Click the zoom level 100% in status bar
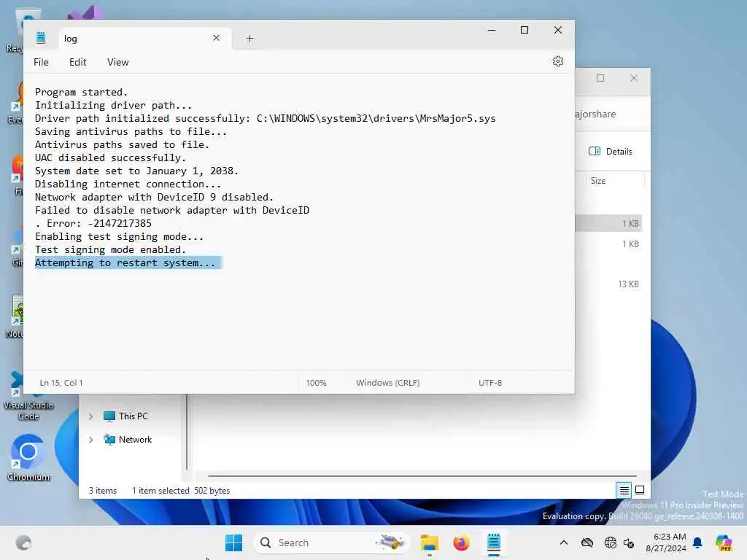This screenshot has height=560, width=747. tap(317, 383)
